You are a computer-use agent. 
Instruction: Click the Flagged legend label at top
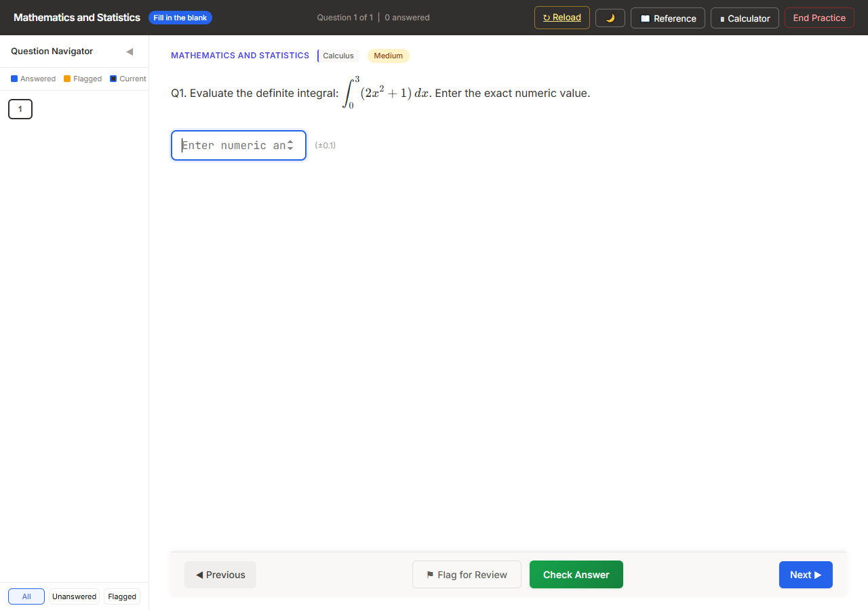click(87, 79)
